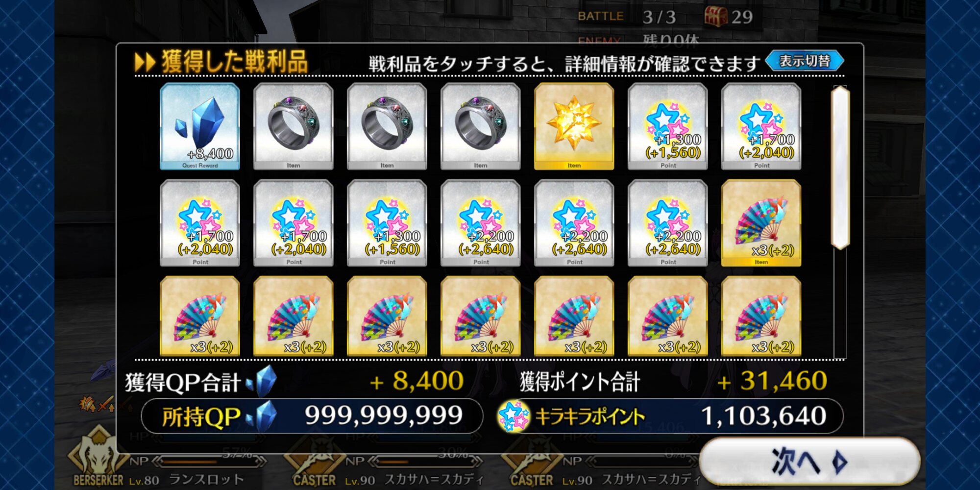This screenshot has width=980, height=490.
Task: Select the second-row +1,300 (+1,560) point tile
Action: pyautogui.click(x=387, y=223)
